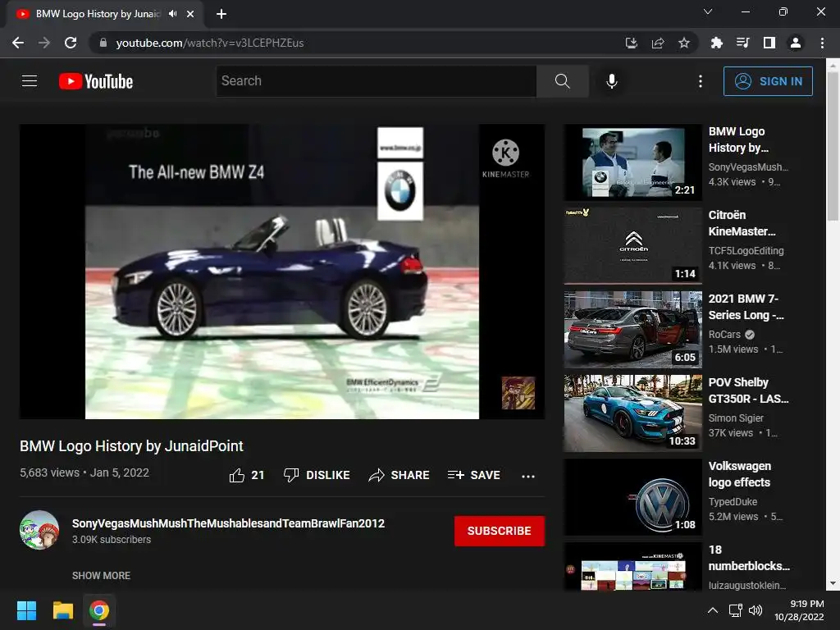Dislike the video
The width and height of the screenshot is (840, 630).
click(317, 475)
